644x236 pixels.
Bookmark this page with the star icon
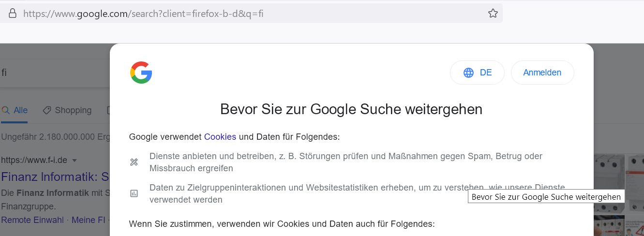tap(493, 14)
